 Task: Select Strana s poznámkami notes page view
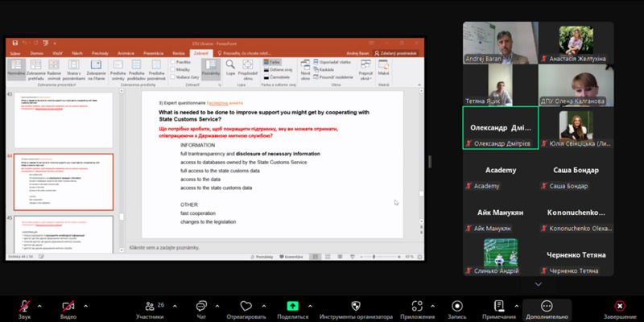(x=74, y=69)
